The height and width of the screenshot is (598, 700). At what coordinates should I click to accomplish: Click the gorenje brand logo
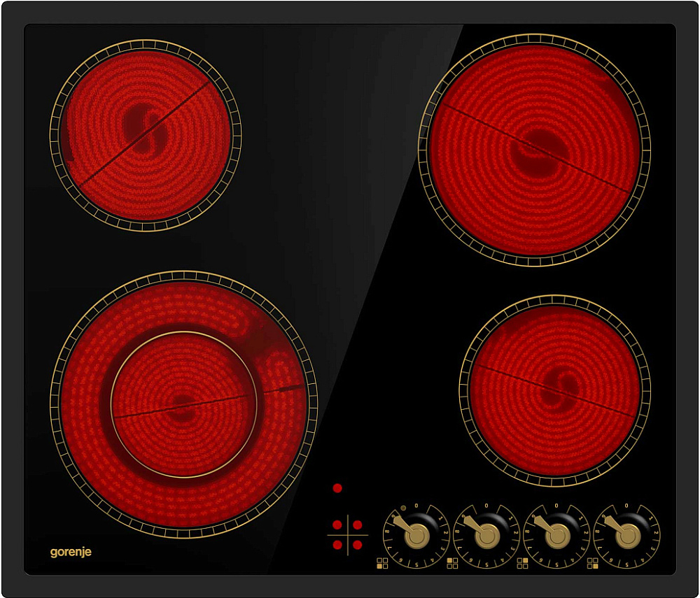[71, 552]
